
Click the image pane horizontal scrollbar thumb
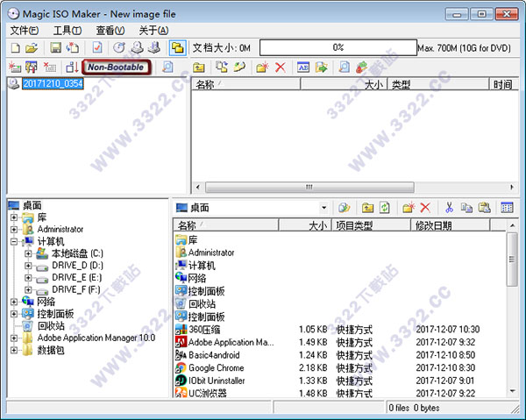click(309, 187)
